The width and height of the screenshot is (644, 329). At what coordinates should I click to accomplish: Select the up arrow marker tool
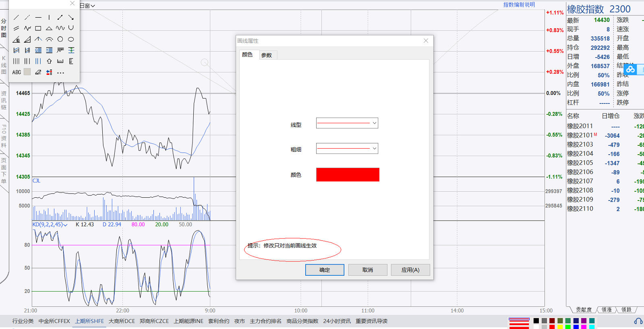click(x=49, y=61)
